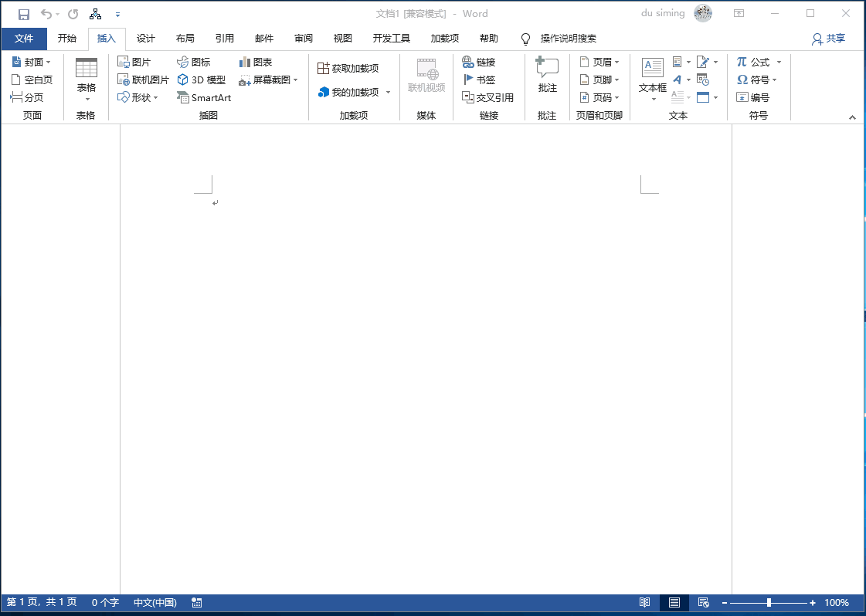866x616 pixels.
Task: Switch to Web Layout view
Action: pos(703,603)
